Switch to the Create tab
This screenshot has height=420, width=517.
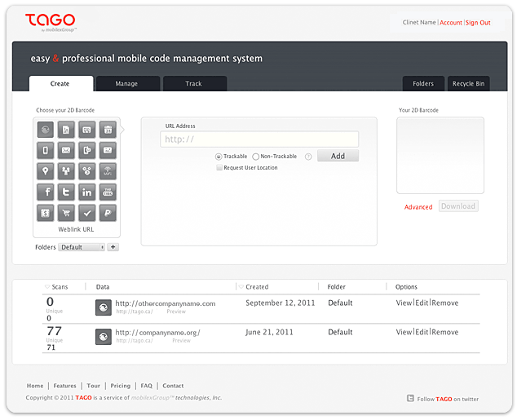click(61, 83)
